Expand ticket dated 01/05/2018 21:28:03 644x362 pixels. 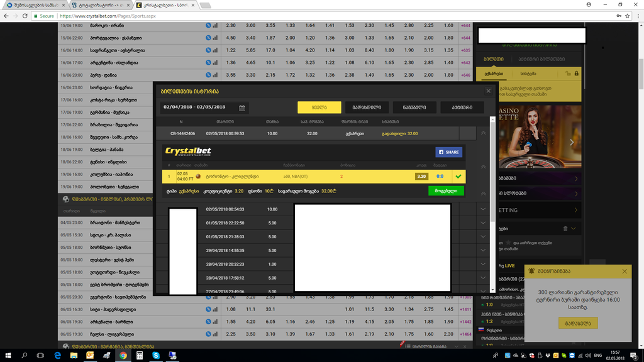[483, 236]
